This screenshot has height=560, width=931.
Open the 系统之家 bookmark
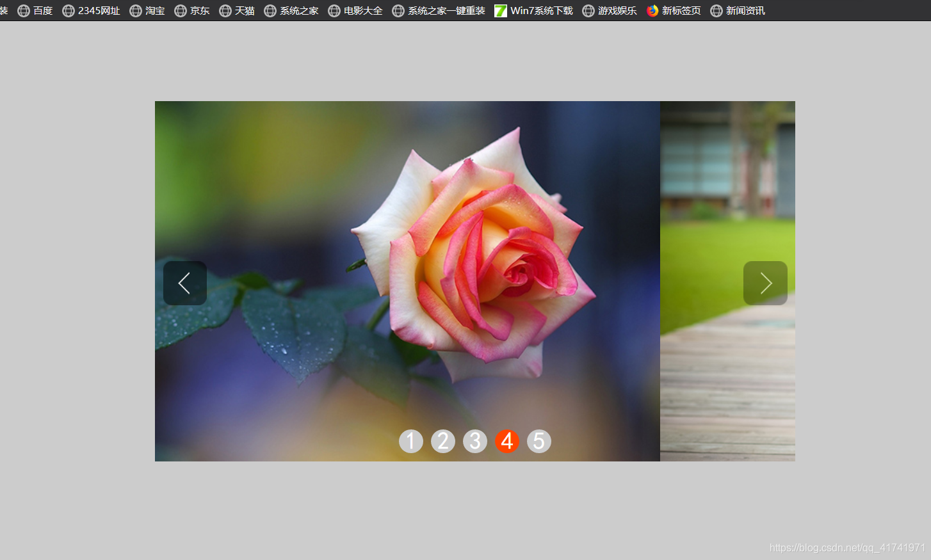pyautogui.click(x=291, y=11)
